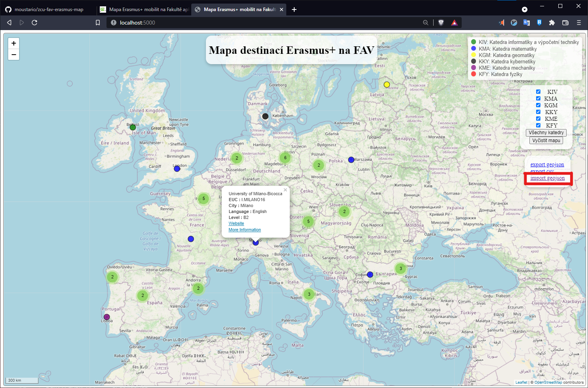
Task: Open the cluster of 5 near Österreich
Action: click(x=308, y=221)
